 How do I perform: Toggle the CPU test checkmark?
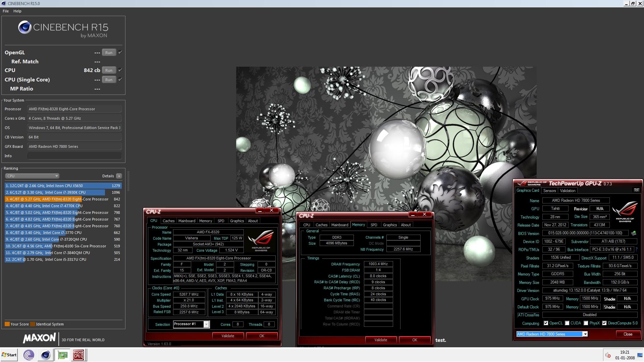(x=120, y=70)
